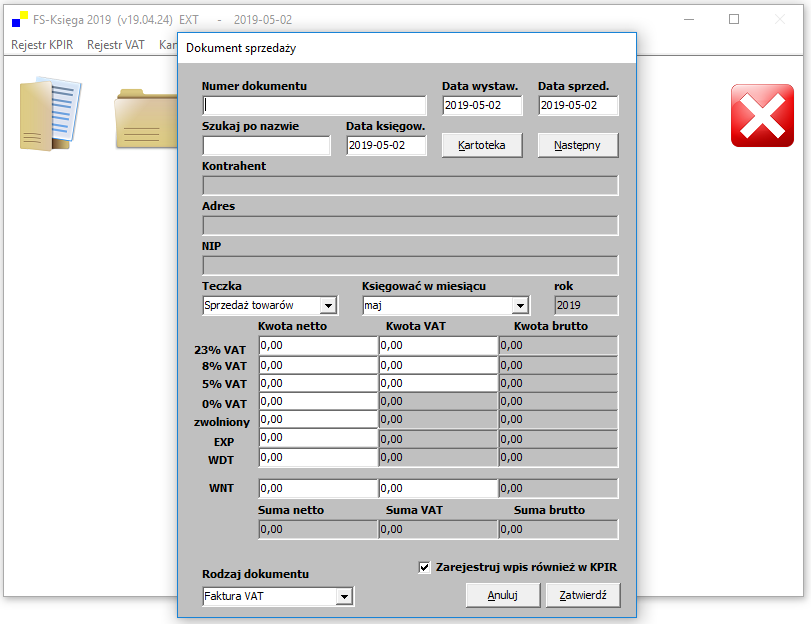811x624 pixels.
Task: Click the WNT Kwota VAT field
Action: pyautogui.click(x=438, y=488)
